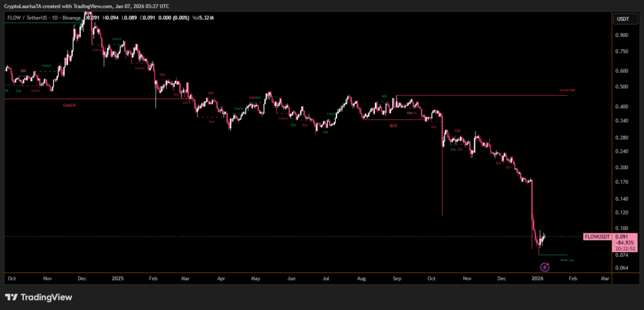The width and height of the screenshot is (644, 310).
Task: Click the 'Strong High' level label
Action: [x=567, y=91]
